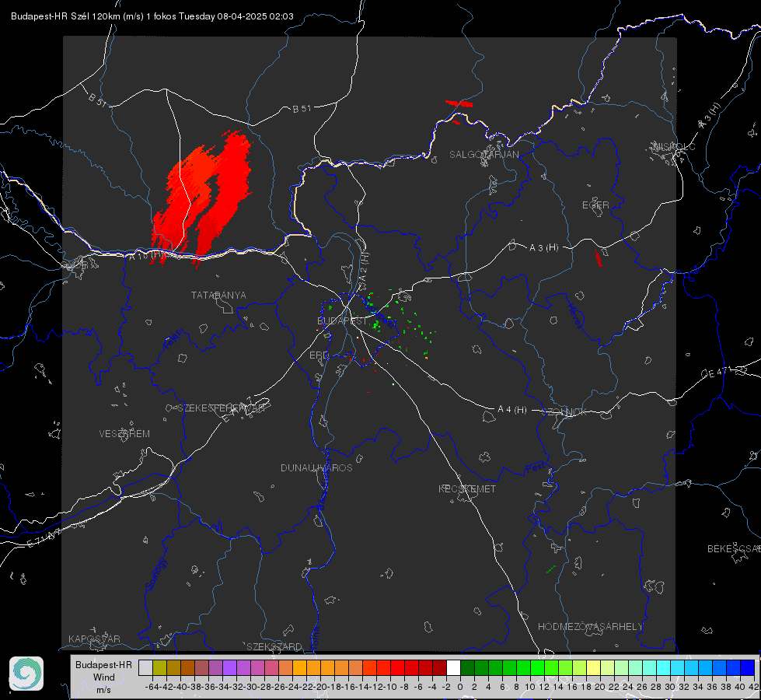This screenshot has height=700, width=761.
Task: Click the SZOLNOK city label
Action: pos(564,412)
